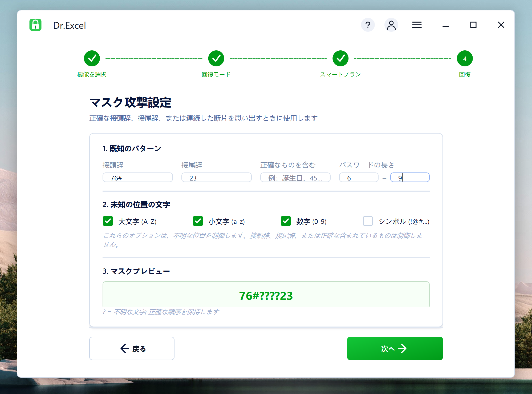This screenshot has height=394, width=532.
Task: Click the Dr.Excel green lock logo
Action: point(35,25)
